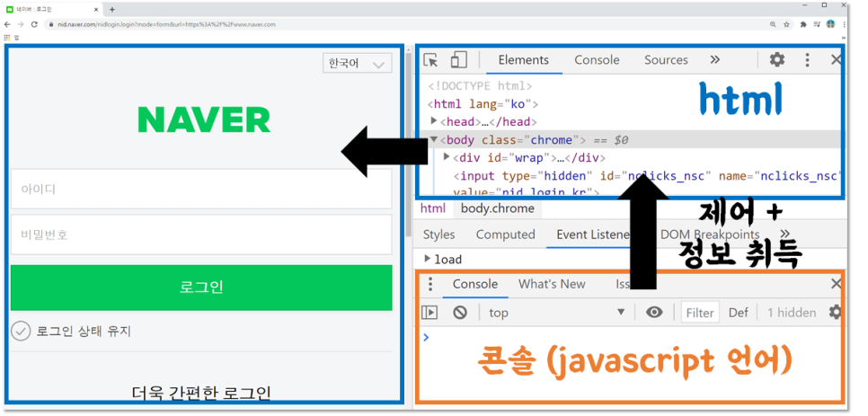The image size is (868, 416).
Task: Click the console Filter field
Action: (x=700, y=313)
